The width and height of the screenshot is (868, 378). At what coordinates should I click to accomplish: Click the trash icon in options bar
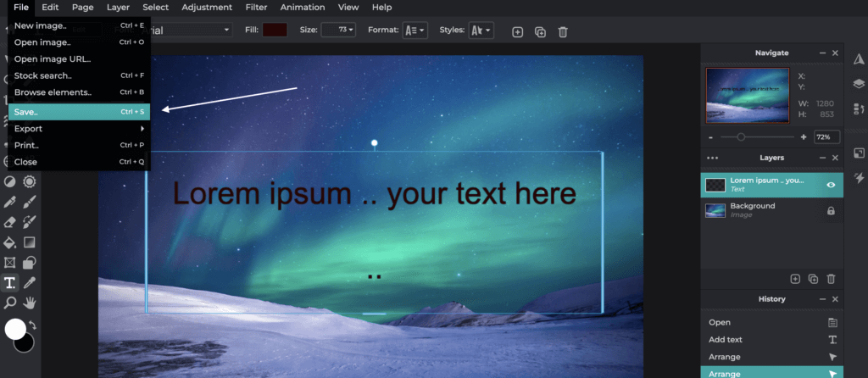point(563,32)
